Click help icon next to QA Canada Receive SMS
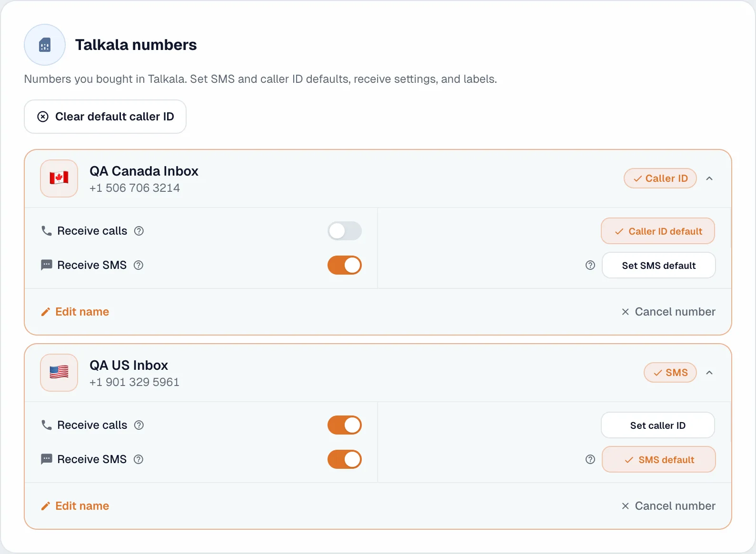Screen dimensions: 756x554 click(x=139, y=265)
